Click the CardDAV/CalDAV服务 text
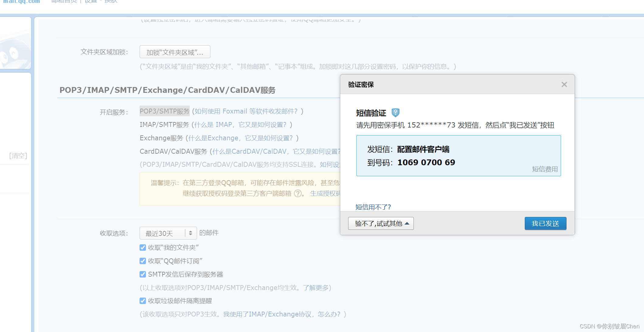The height and width of the screenshot is (332, 644). click(173, 152)
